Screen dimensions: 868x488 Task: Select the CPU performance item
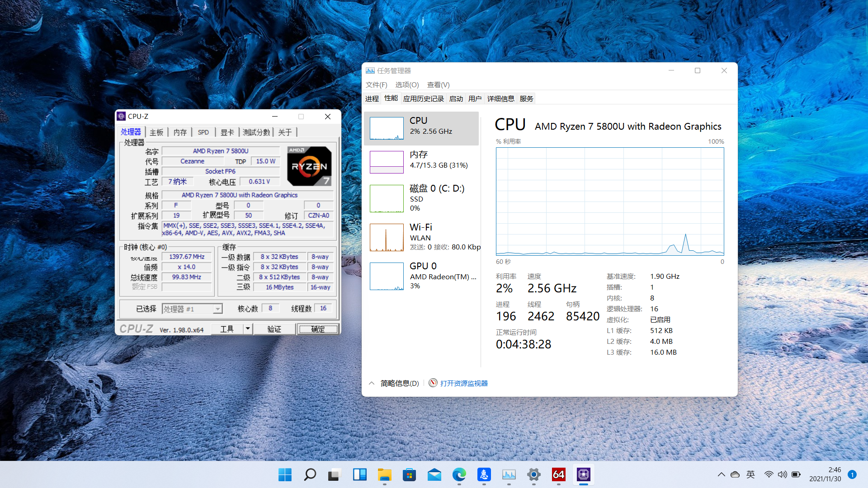coord(421,128)
